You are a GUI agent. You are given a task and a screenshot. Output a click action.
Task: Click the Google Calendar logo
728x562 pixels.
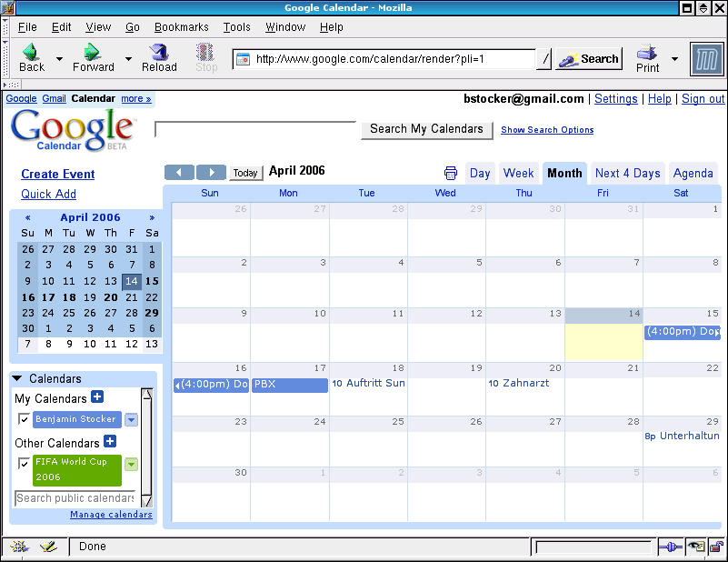[73, 129]
